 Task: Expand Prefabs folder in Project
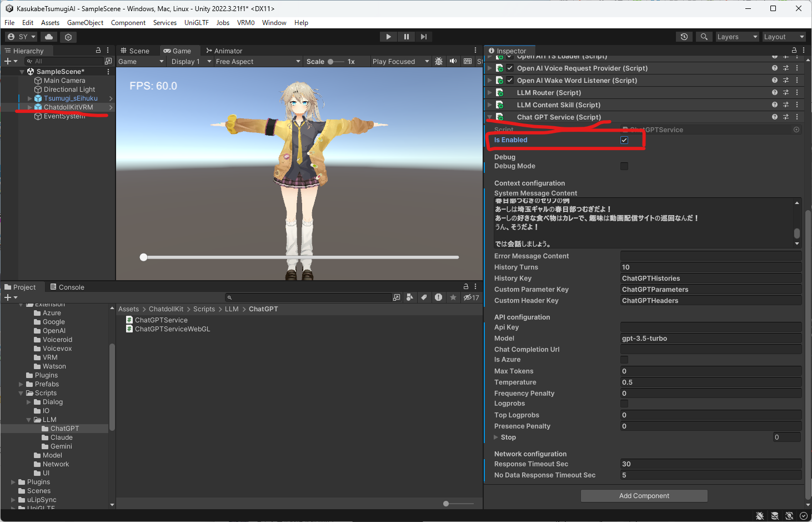click(x=21, y=384)
